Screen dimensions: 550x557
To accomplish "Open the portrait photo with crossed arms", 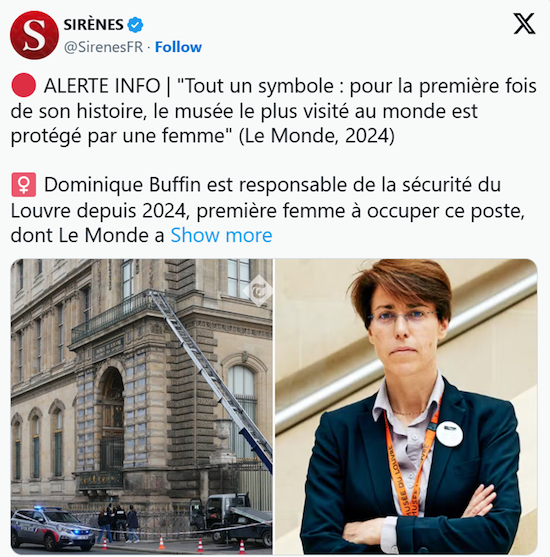I will coord(406,406).
